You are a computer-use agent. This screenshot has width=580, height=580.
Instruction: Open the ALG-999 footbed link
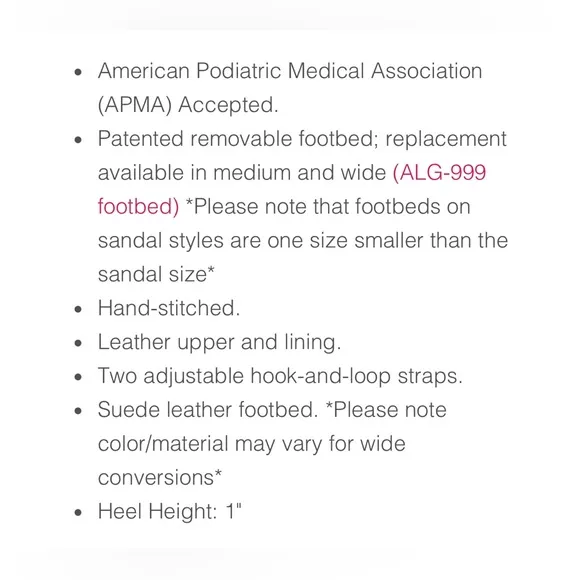coord(439,173)
